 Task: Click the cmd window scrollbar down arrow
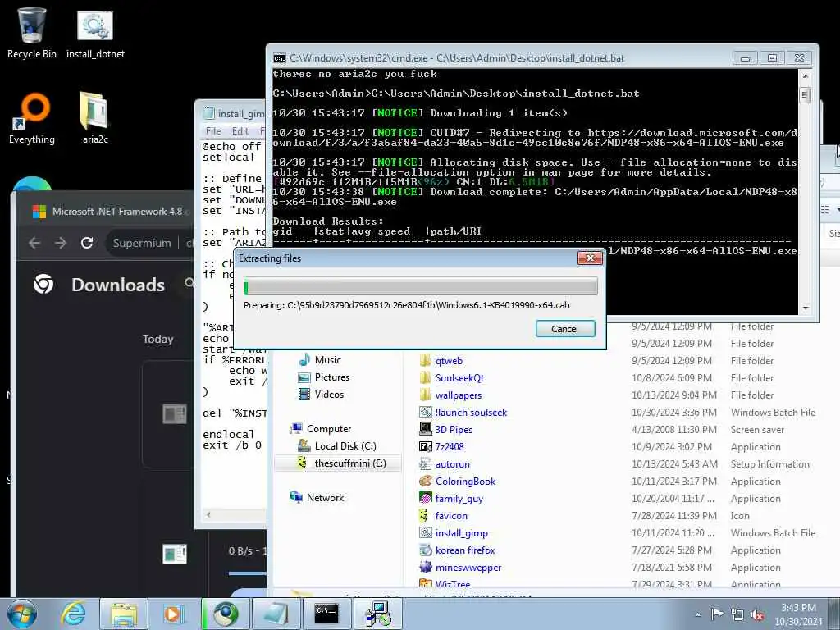(x=805, y=308)
